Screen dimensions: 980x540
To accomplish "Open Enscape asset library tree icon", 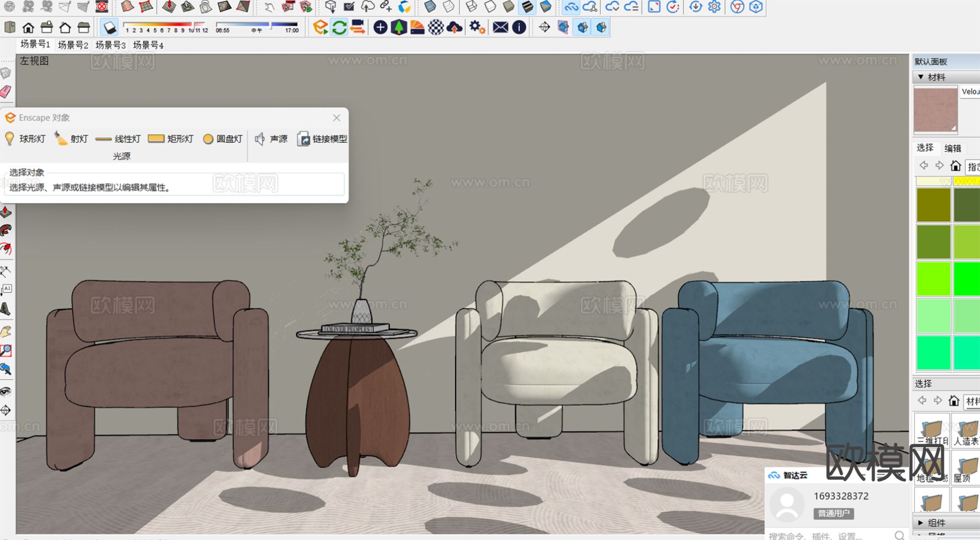I will (399, 27).
